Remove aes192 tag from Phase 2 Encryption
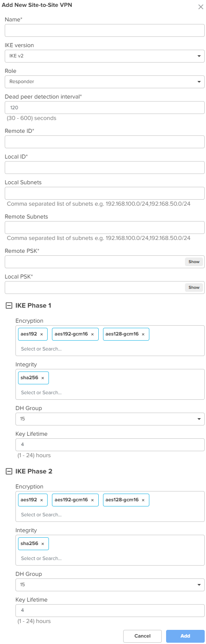Screen dimensions: 206x644 [x=42, y=500]
